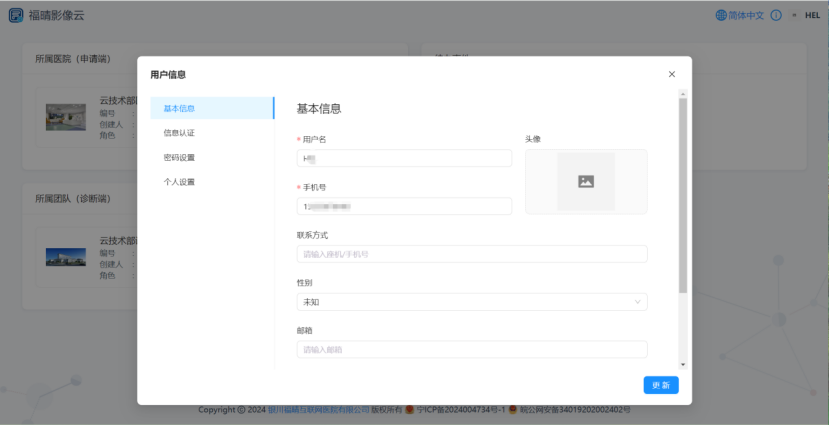Open the HEL user account menu

pos(812,15)
